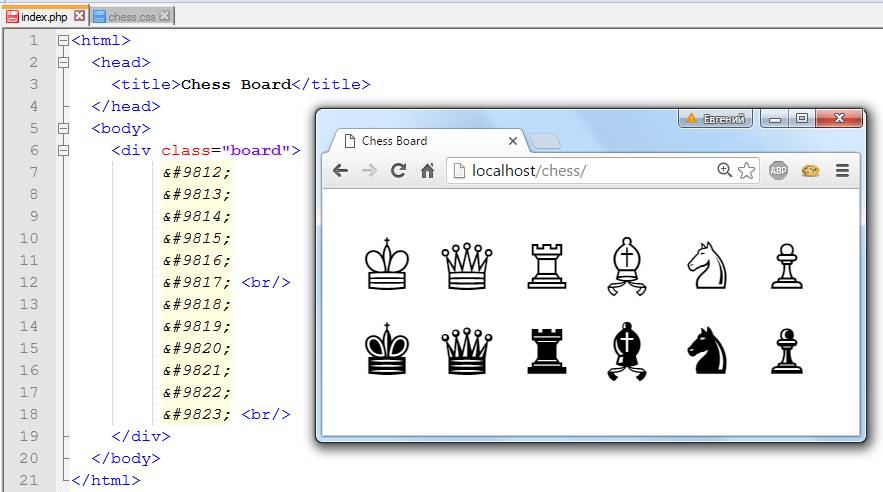Close the chess.css editor tab
883x492 pixels.
click(x=164, y=16)
